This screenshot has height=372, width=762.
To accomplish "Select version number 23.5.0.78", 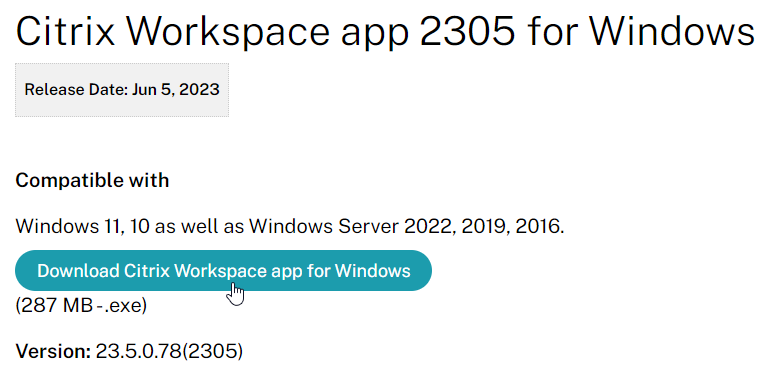I will tap(139, 351).
